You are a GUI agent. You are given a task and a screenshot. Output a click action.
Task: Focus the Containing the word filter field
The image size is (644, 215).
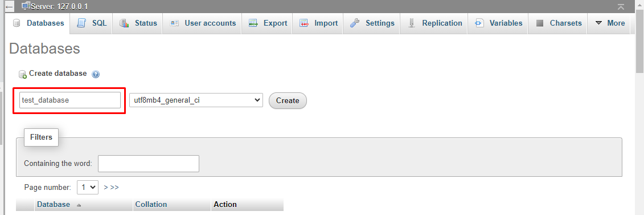(x=149, y=163)
